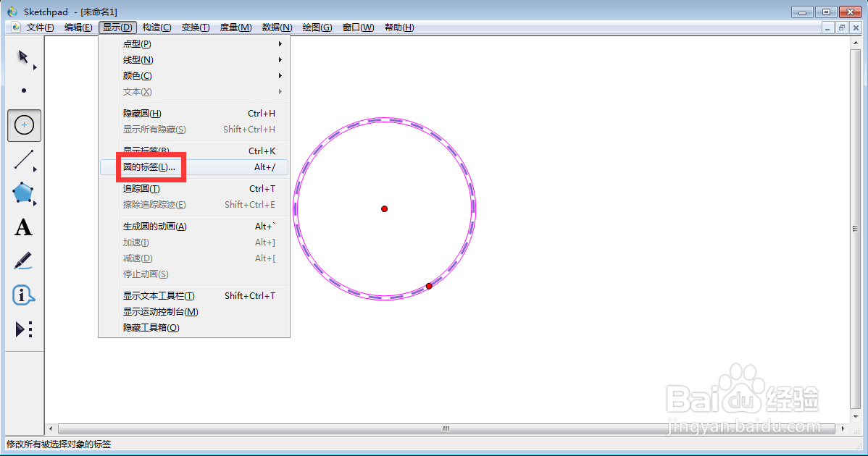This screenshot has width=868, height=456.
Task: Expand the Polygon tool flyout triangle
Action: [x=35, y=203]
